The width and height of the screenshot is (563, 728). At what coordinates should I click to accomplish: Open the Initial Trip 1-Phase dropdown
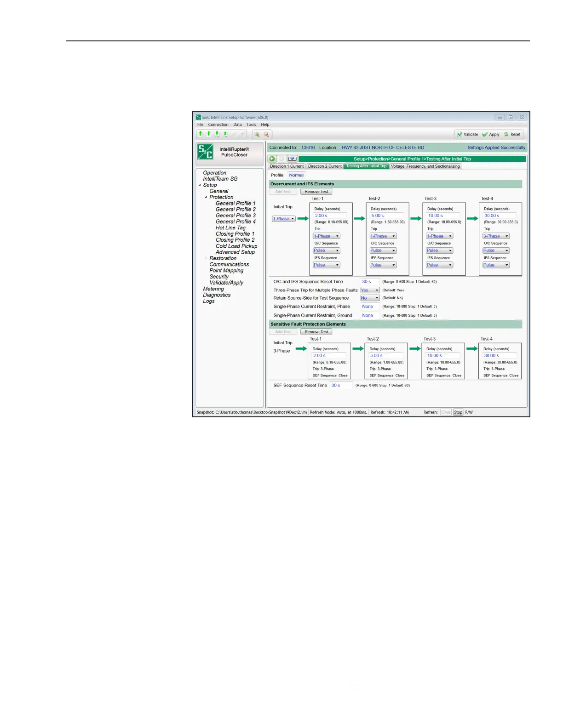pyautogui.click(x=284, y=219)
